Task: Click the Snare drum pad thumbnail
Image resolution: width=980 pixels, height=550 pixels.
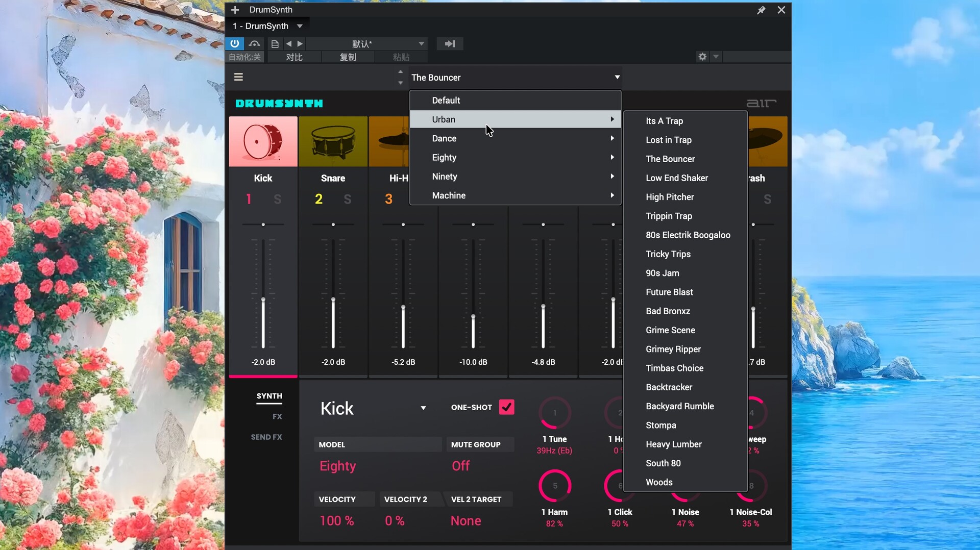Action: pyautogui.click(x=333, y=141)
